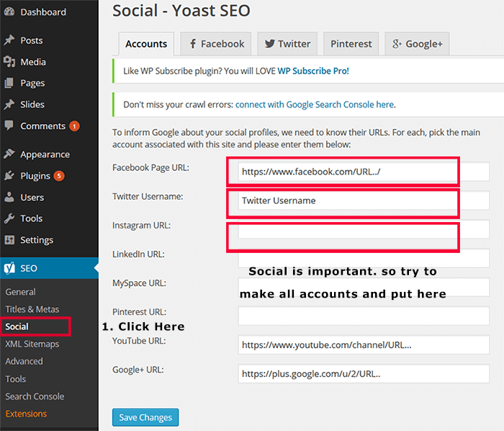Open Tools under the SEO submenu

point(15,379)
